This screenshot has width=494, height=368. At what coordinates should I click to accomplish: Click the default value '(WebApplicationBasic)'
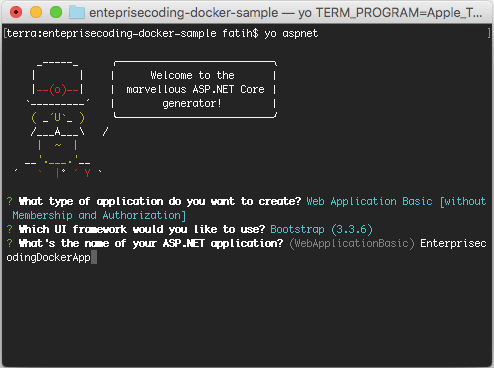click(x=352, y=243)
